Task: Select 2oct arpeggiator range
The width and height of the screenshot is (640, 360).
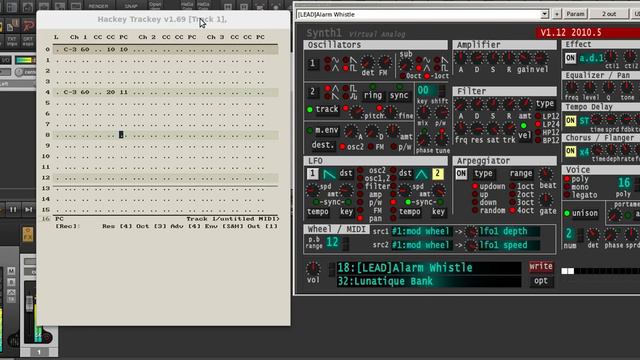Action: [512, 194]
